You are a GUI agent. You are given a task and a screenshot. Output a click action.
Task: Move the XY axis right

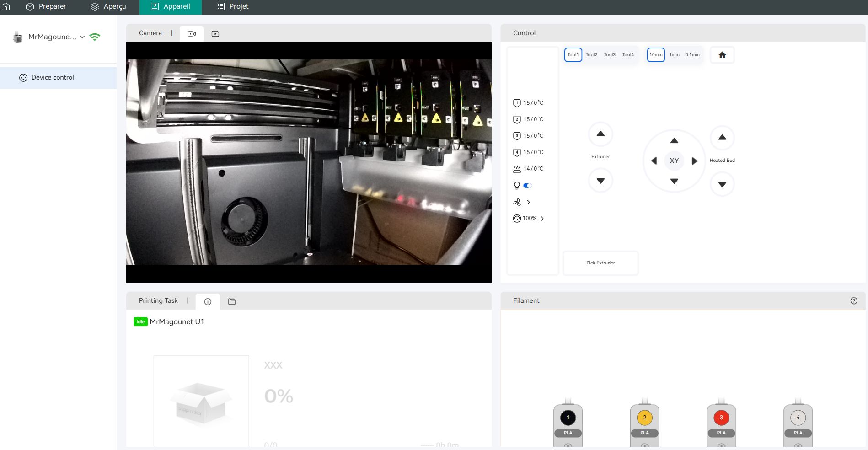click(695, 161)
